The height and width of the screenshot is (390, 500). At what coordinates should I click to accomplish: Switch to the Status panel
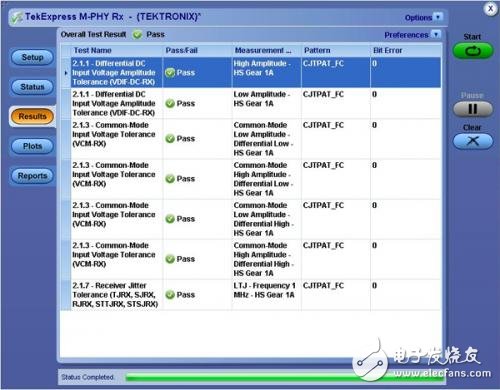(x=32, y=87)
